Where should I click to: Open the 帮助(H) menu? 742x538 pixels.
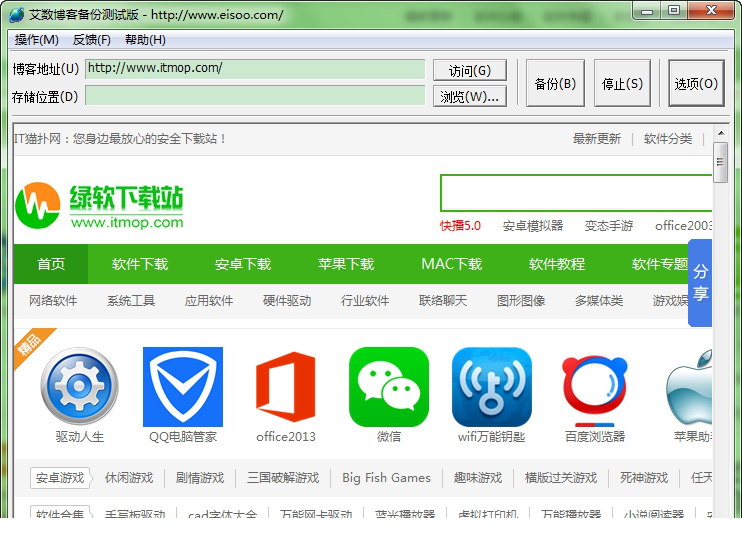point(145,40)
